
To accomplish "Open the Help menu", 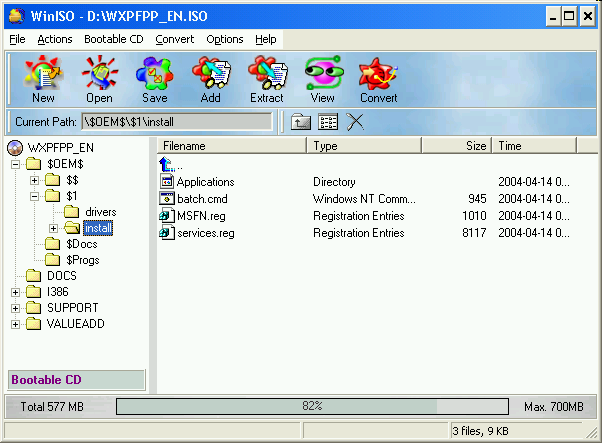I will pyautogui.click(x=266, y=39).
